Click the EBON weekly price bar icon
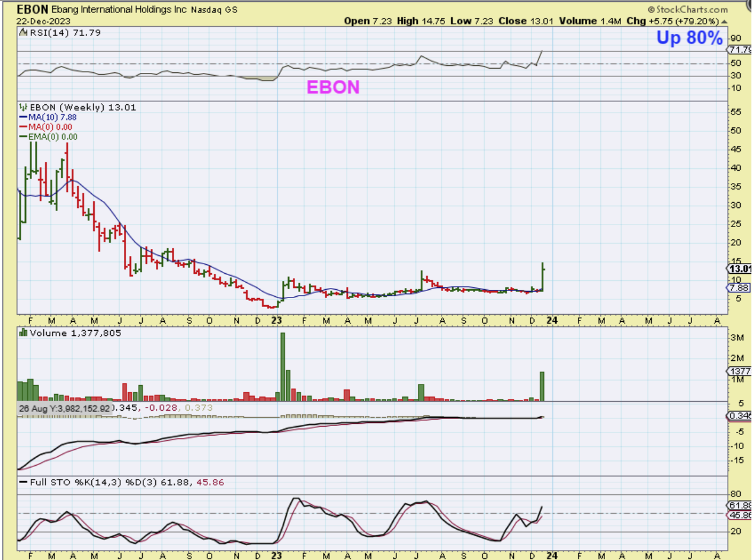 24,108
